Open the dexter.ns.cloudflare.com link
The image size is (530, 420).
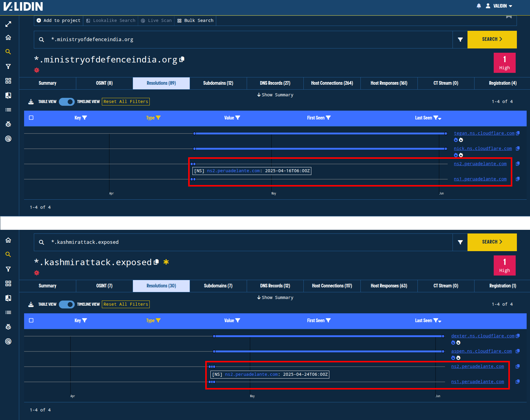click(483, 336)
